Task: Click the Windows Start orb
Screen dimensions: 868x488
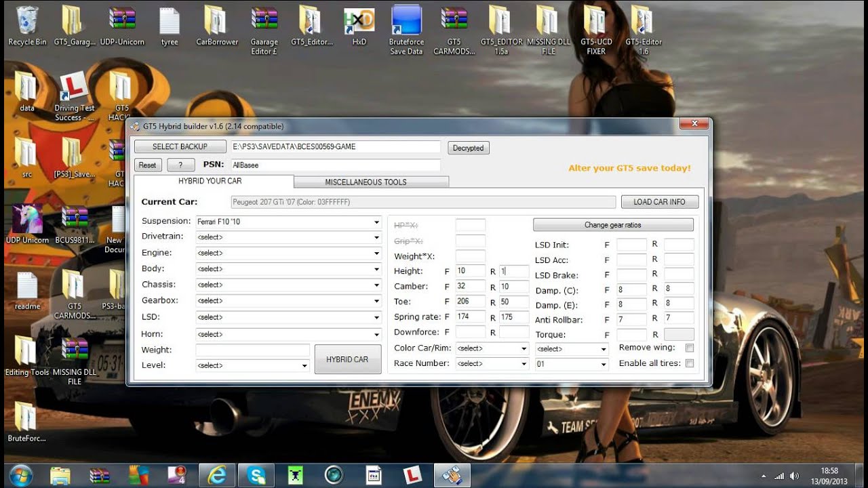Action: tap(21, 475)
